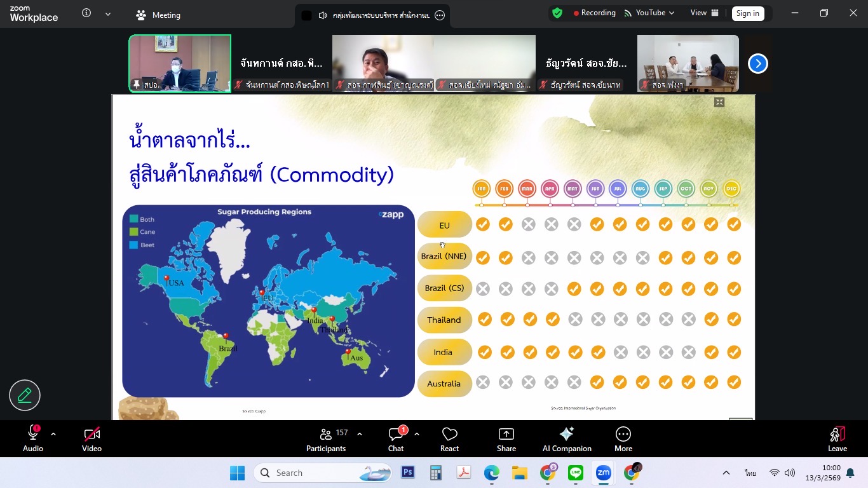Viewport: 868px width, 488px height.
Task: Click the Sign in button
Action: (x=747, y=13)
